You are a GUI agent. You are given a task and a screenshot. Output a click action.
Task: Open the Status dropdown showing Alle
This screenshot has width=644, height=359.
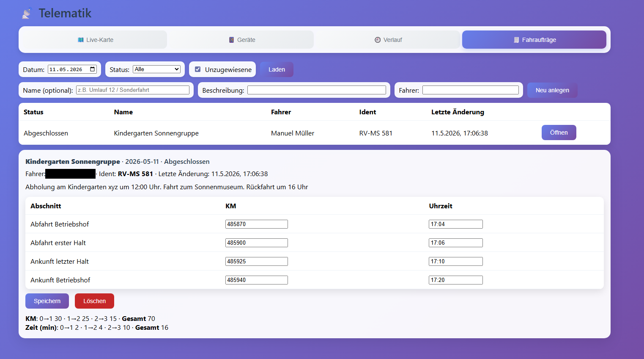(x=157, y=69)
